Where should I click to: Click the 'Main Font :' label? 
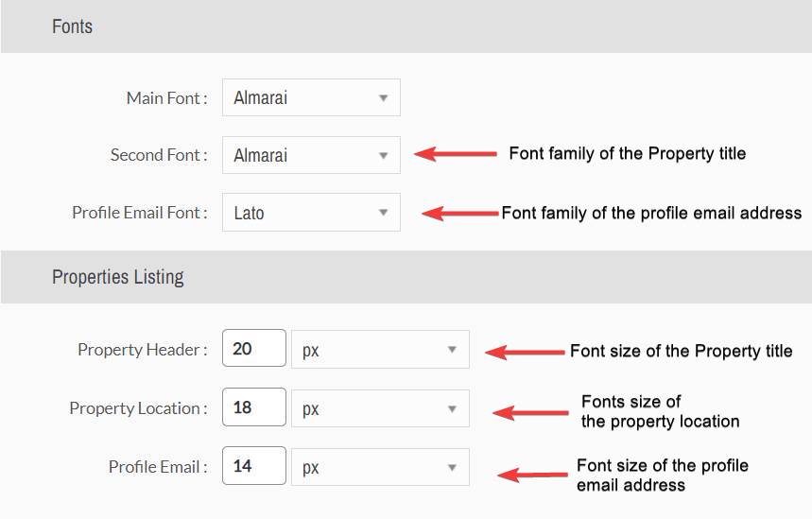166,98
